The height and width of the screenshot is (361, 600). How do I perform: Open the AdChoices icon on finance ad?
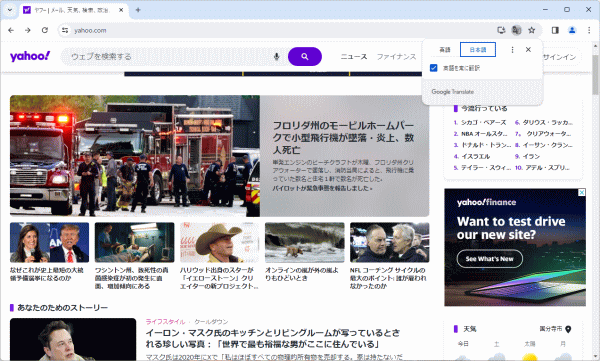tap(581, 192)
